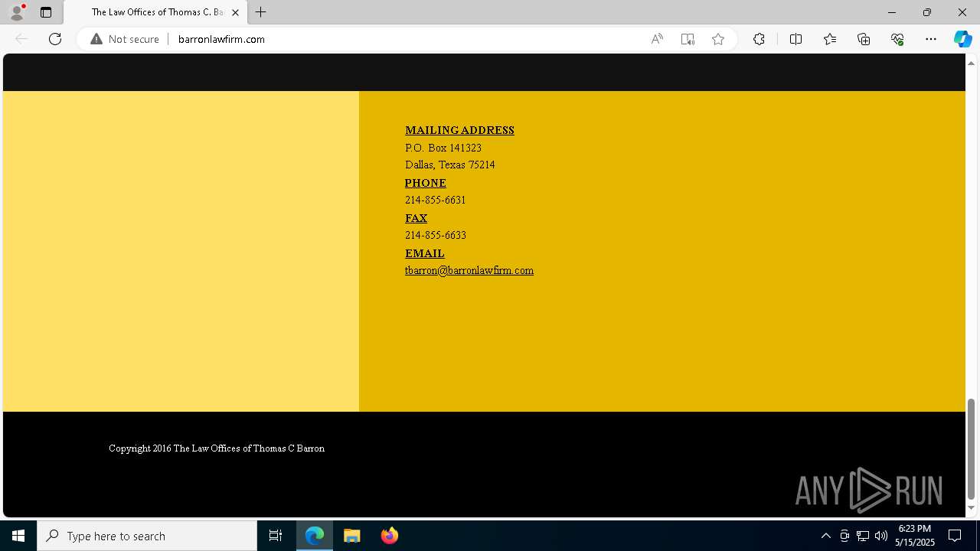
Task: Click the P.O. Box 141323 text
Action: pyautogui.click(x=443, y=148)
